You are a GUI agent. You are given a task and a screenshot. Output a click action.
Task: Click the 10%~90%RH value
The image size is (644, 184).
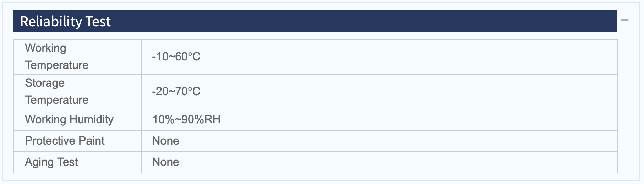click(x=186, y=119)
